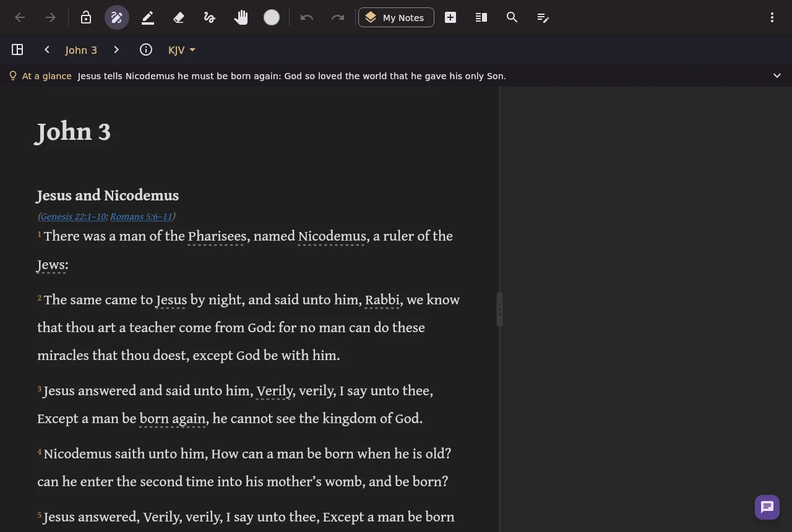Toggle the lock icon in toolbar
The width and height of the screenshot is (792, 532).
point(86,17)
